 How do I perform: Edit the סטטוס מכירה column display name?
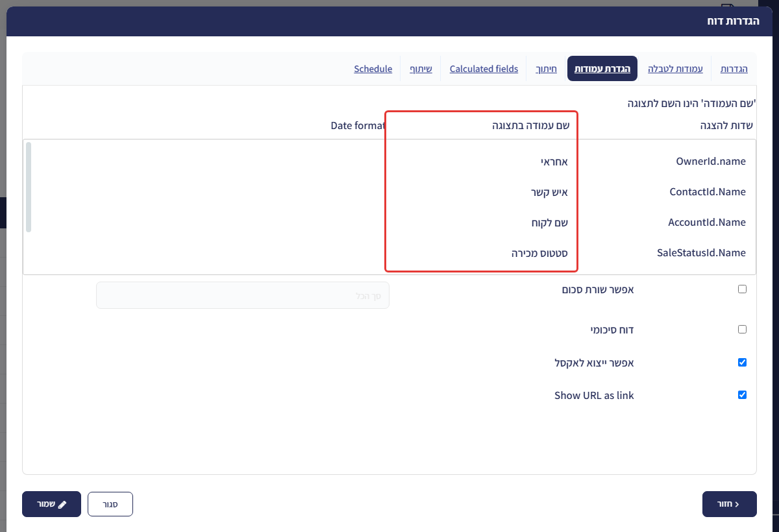[x=482, y=253]
